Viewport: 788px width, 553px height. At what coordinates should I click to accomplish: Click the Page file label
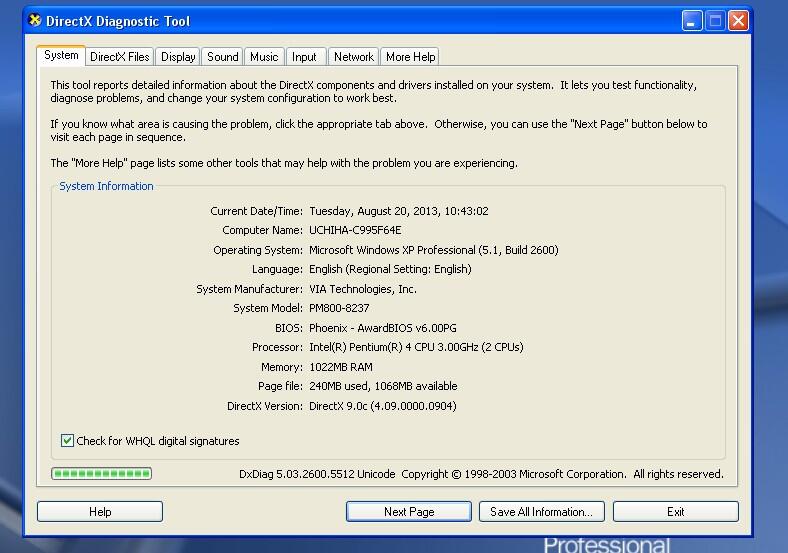click(280, 386)
